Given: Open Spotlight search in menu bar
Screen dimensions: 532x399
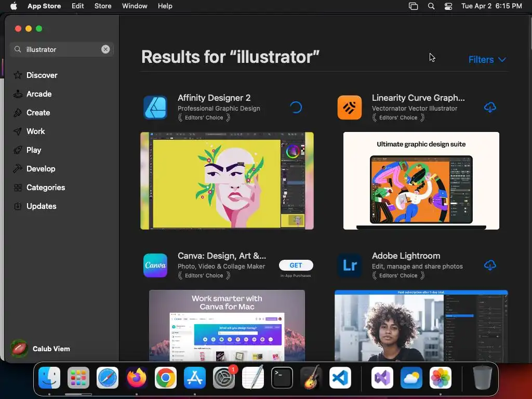Looking at the screenshot, I should [431, 6].
